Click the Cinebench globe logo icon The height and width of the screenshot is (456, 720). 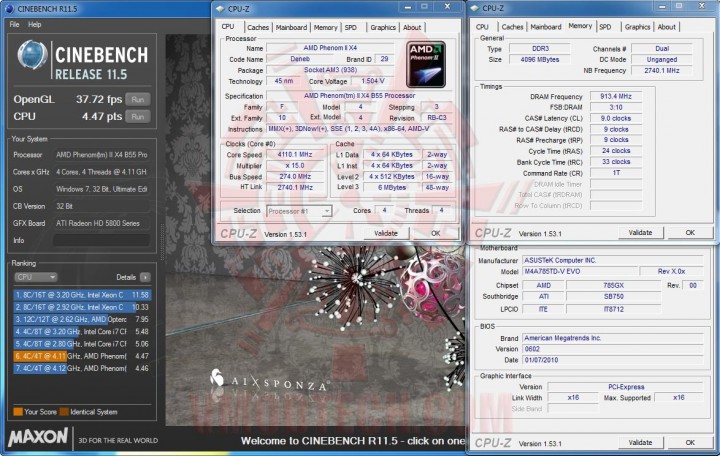point(32,55)
